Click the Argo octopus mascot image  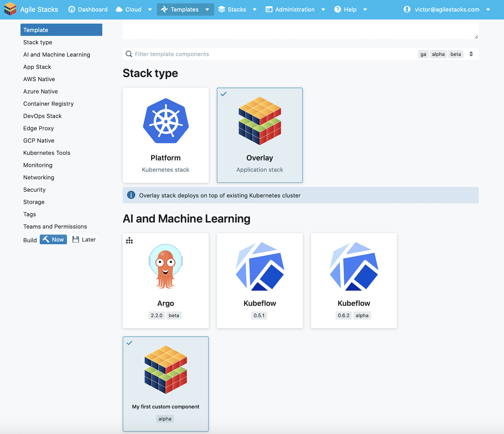point(166,266)
